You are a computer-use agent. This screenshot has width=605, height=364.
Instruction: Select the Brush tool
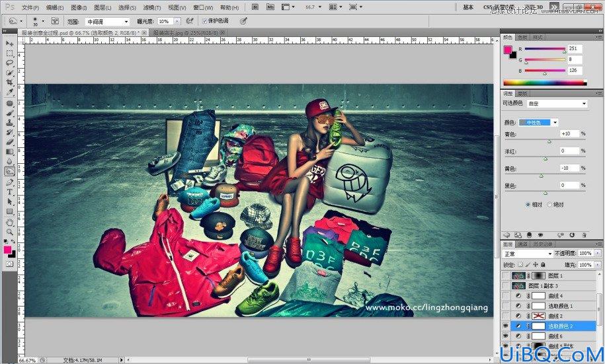tap(10, 113)
